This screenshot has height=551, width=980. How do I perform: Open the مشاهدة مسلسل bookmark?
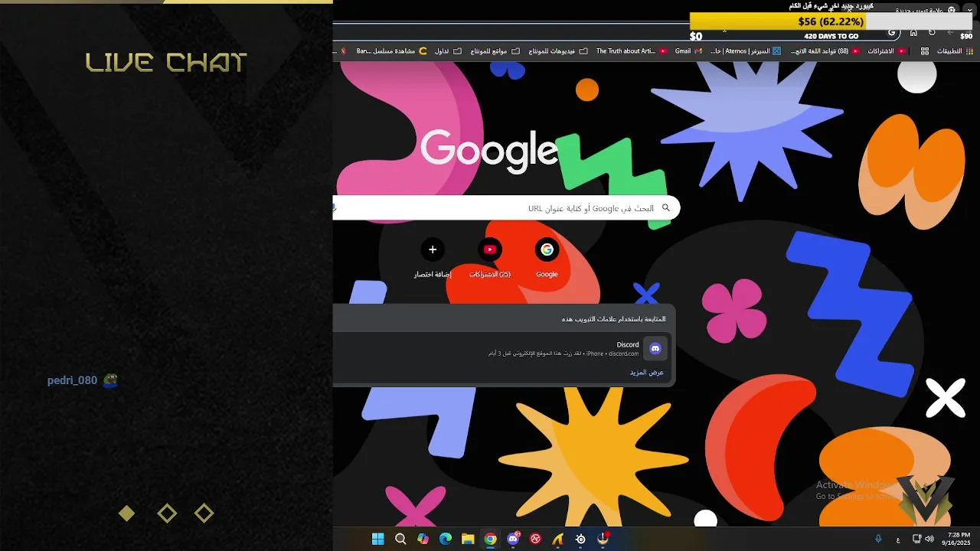coord(391,51)
